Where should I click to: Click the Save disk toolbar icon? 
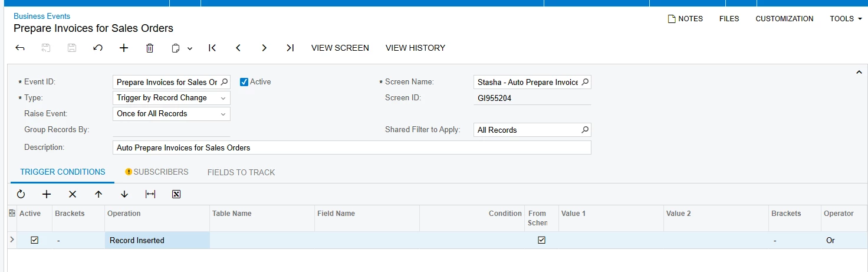click(x=72, y=48)
